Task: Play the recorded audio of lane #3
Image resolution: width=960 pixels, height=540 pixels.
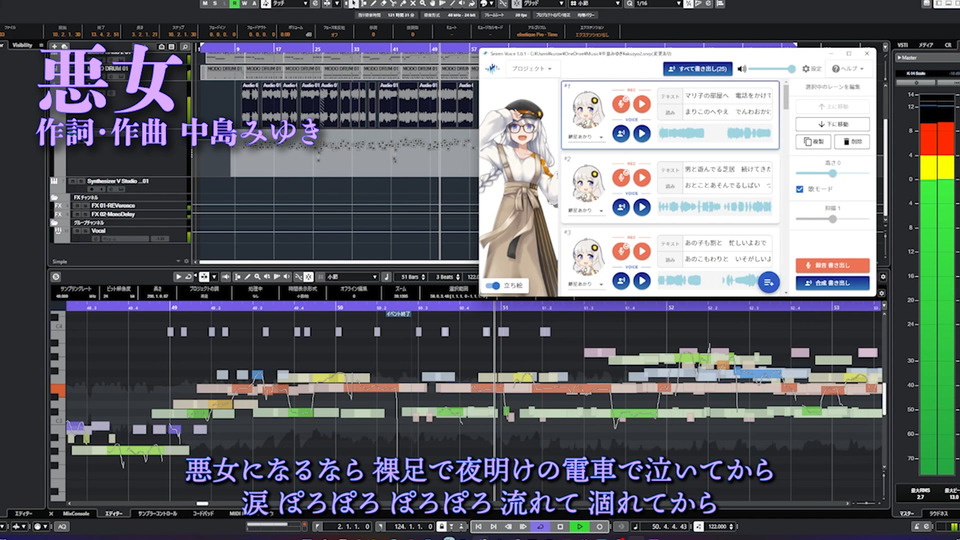Action: 642,251
